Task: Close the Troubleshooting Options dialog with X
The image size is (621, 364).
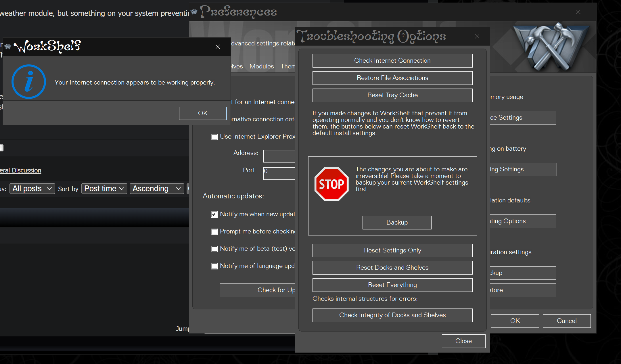Action: (477, 37)
